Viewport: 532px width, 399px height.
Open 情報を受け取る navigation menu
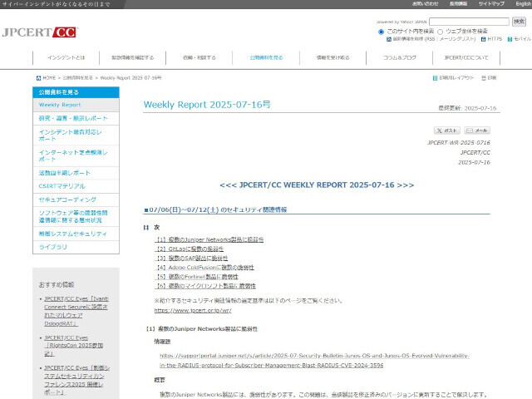pyautogui.click(x=332, y=57)
